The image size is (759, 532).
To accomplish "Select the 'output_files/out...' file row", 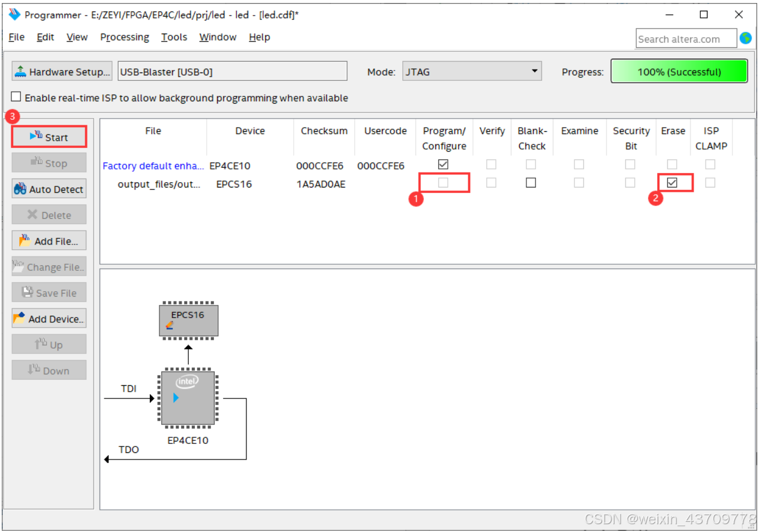I will click(x=159, y=184).
